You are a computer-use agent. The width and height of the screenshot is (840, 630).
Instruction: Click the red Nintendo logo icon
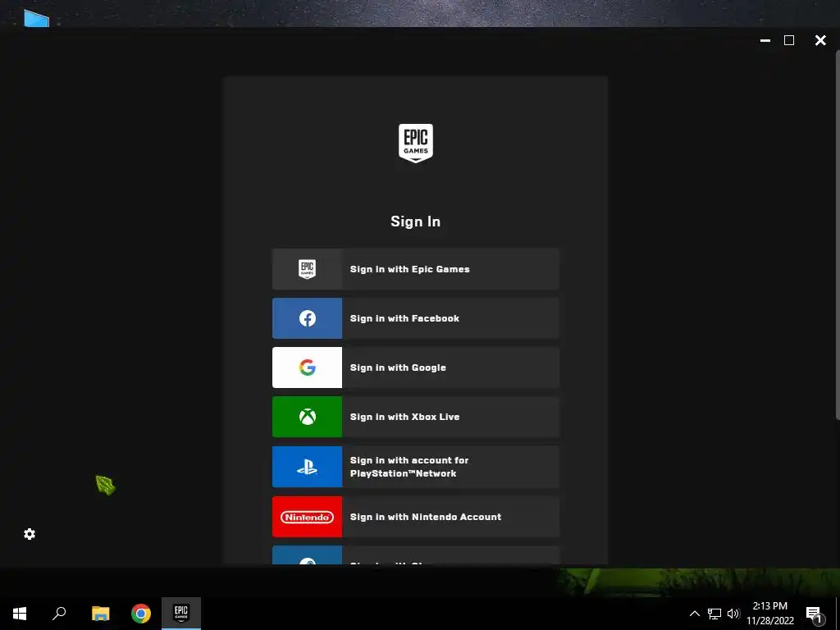pyautogui.click(x=307, y=517)
